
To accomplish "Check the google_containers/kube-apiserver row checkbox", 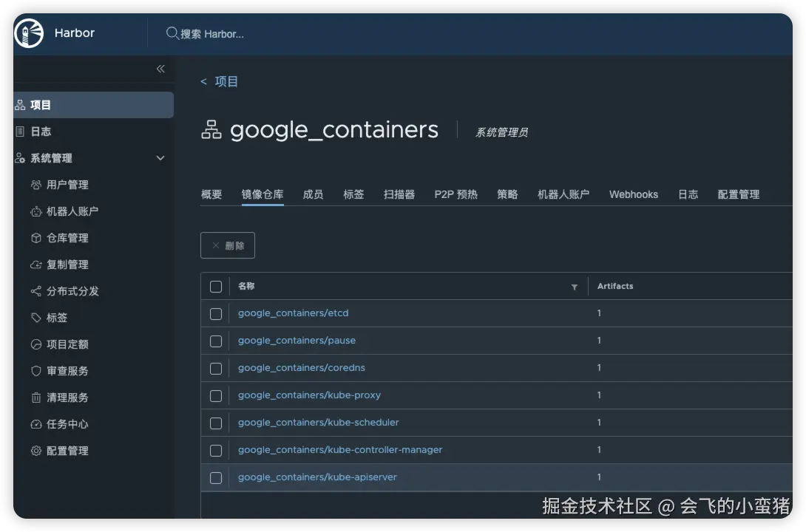I will click(x=216, y=478).
